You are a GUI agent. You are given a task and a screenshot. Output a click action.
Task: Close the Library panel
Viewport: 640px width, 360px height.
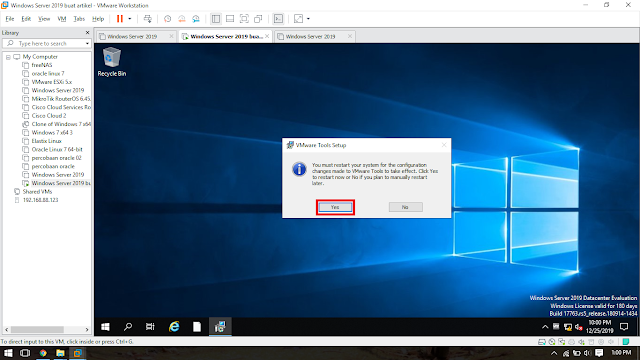[x=87, y=33]
